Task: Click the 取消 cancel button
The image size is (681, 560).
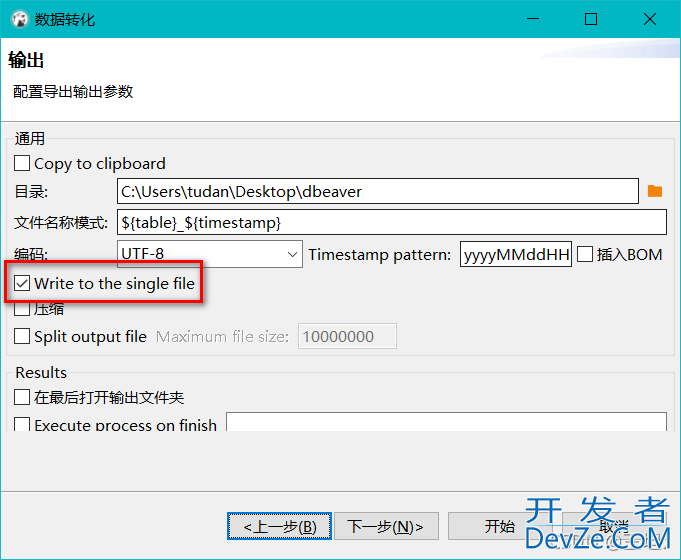Action: click(x=614, y=526)
